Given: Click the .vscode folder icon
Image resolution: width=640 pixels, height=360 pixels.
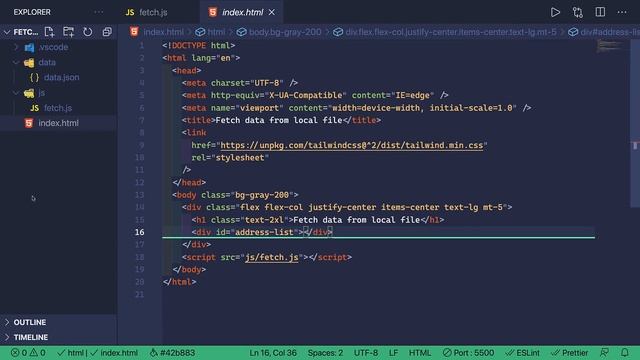Looking at the screenshot, I should coord(29,47).
